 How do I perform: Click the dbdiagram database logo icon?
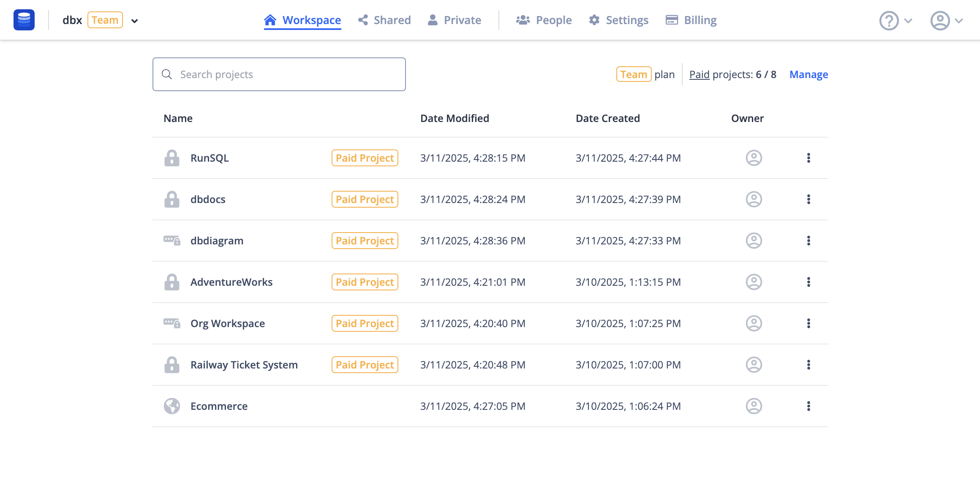(24, 20)
